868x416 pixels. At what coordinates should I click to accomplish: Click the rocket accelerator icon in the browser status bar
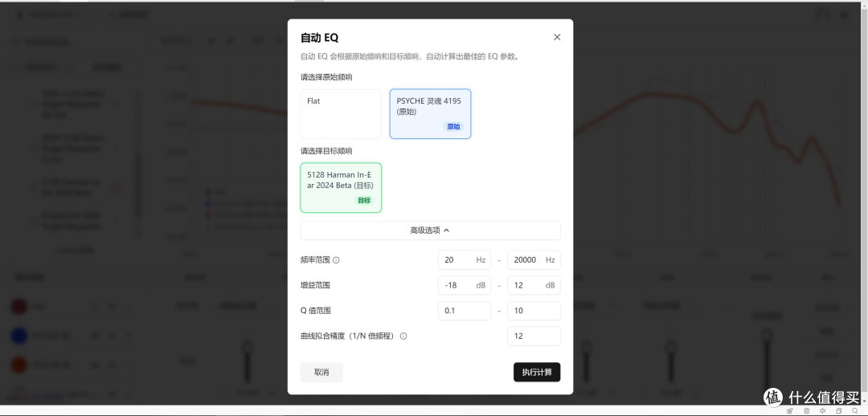(790, 411)
